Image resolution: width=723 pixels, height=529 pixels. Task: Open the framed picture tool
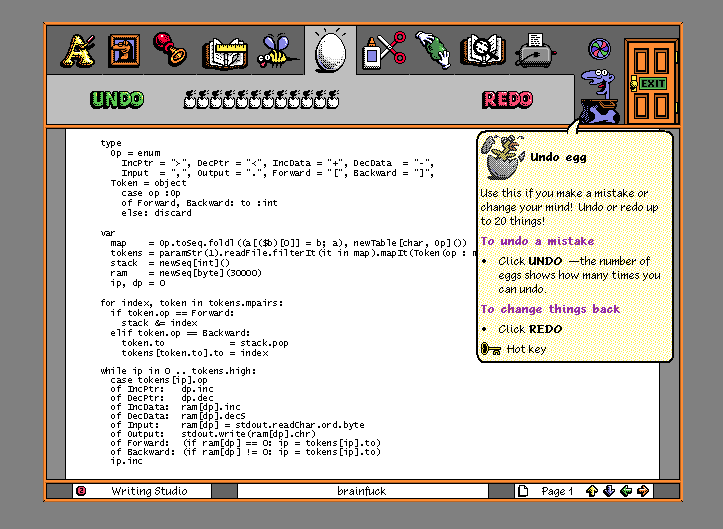124,51
